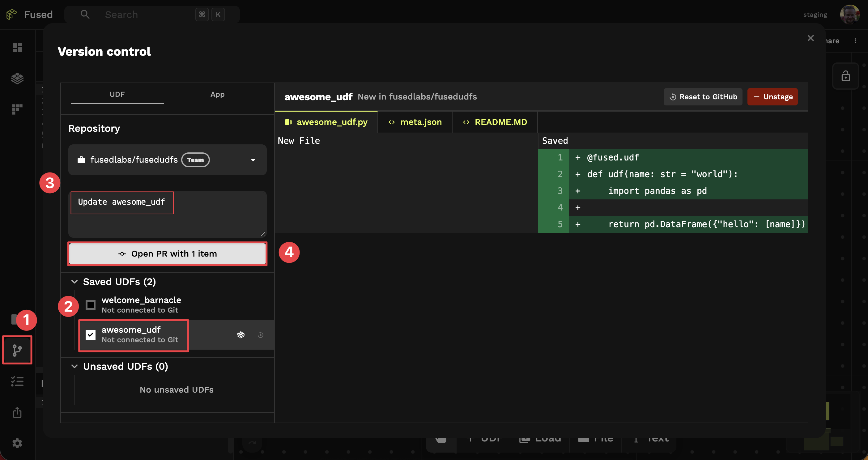Click the commit message input field
The width and height of the screenshot is (868, 460).
pyautogui.click(x=167, y=214)
